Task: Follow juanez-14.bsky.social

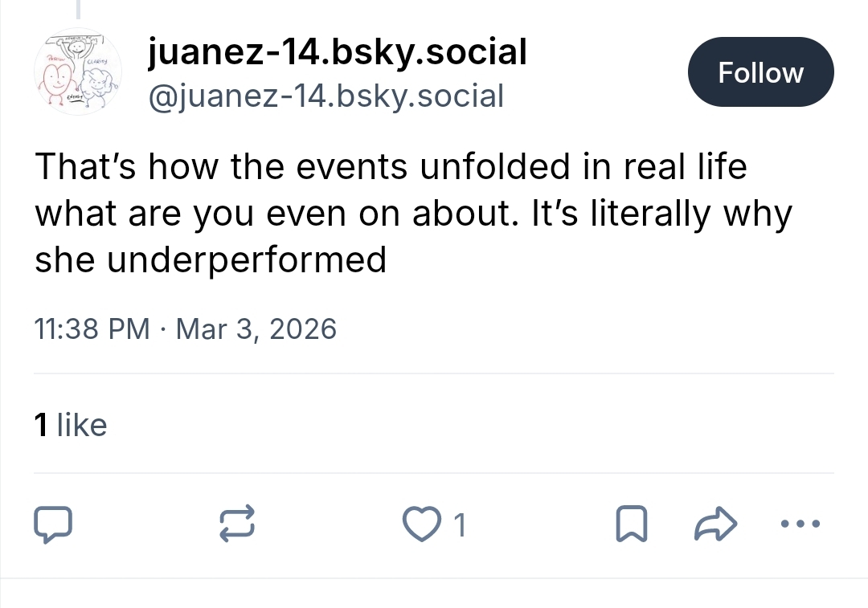Action: (x=760, y=72)
